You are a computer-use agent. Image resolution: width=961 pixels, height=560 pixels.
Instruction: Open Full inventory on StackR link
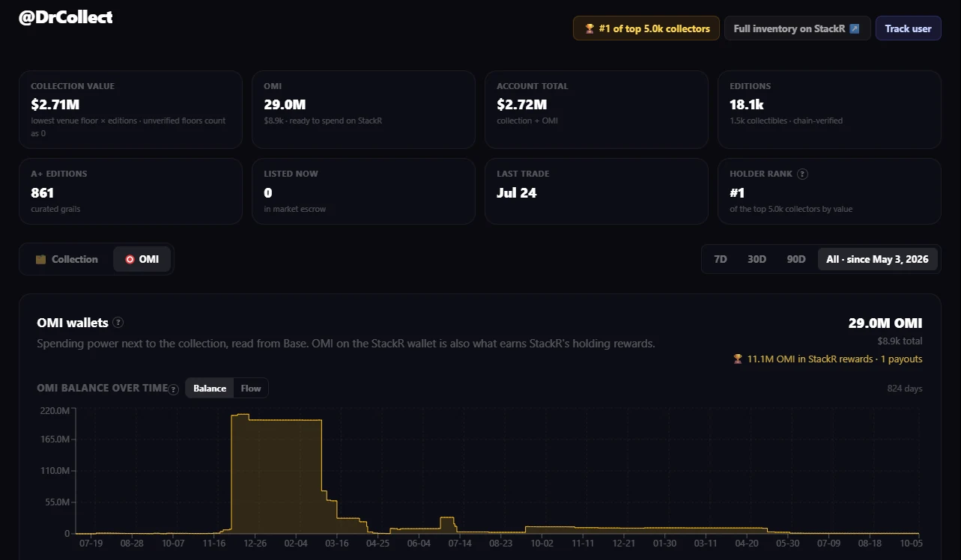pos(797,28)
